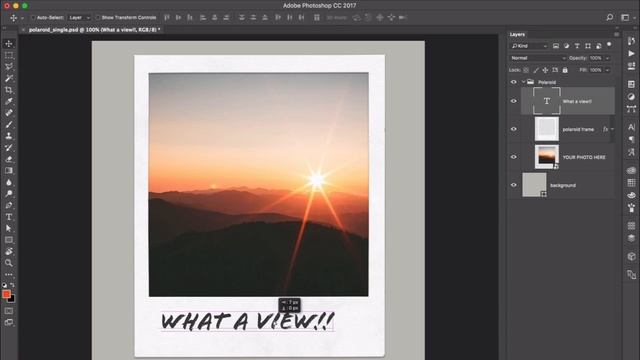
Task: Open the Auto-Select Layer dropdown
Action: click(79, 18)
